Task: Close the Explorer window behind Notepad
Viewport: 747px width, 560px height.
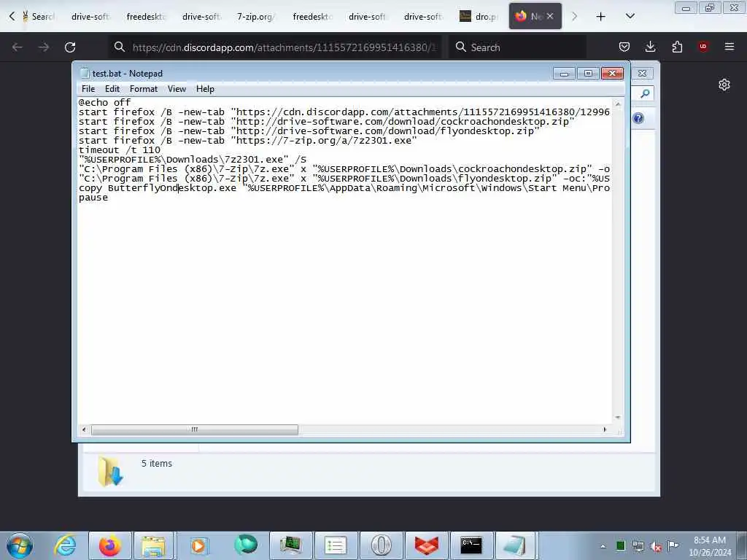Action: 642,74
